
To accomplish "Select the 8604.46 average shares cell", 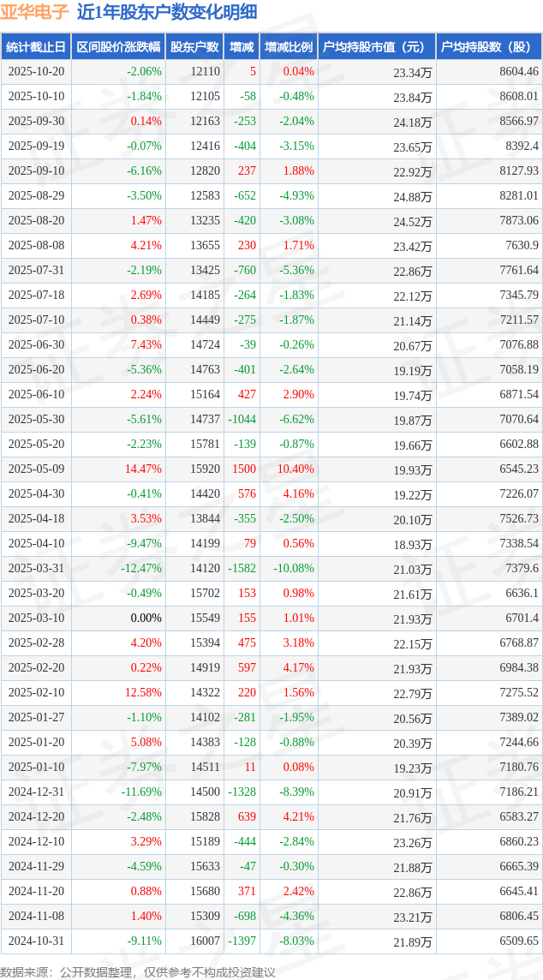I will [x=519, y=72].
